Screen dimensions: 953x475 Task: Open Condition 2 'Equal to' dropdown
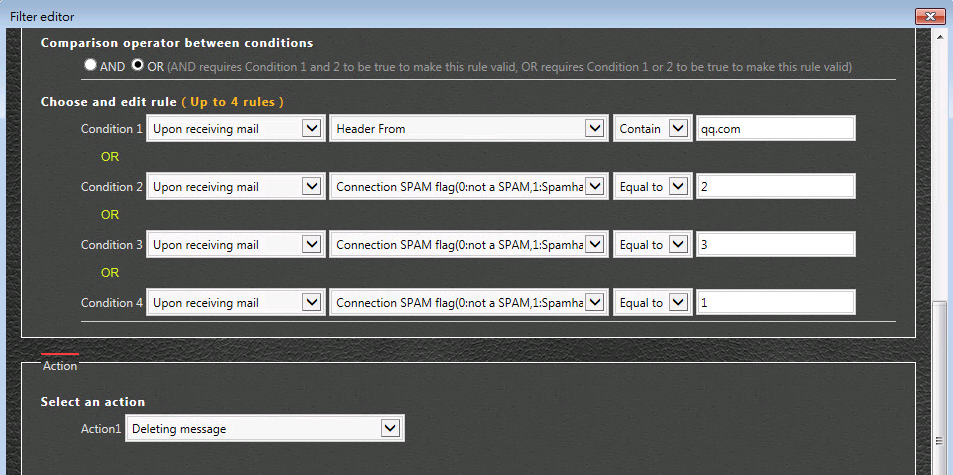tap(652, 187)
